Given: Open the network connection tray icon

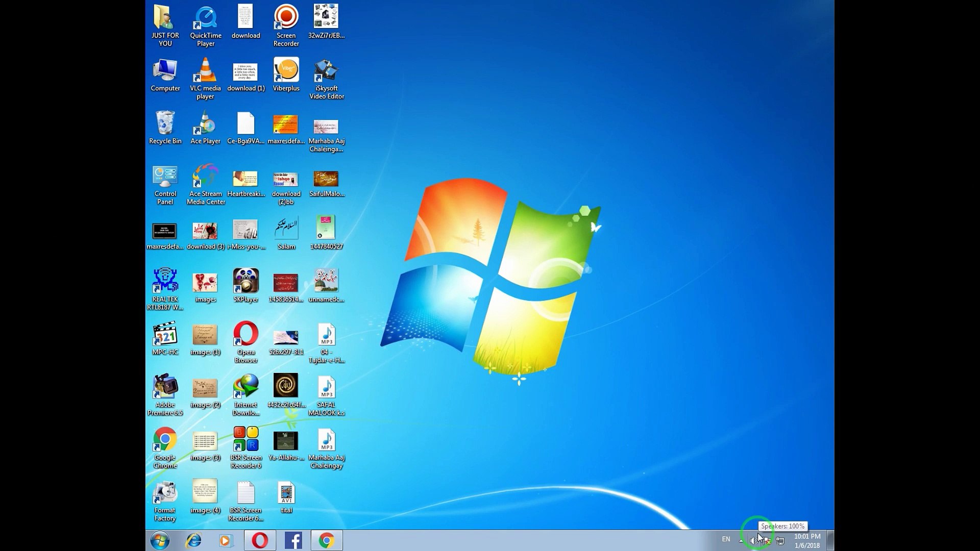Looking at the screenshot, I should point(780,541).
